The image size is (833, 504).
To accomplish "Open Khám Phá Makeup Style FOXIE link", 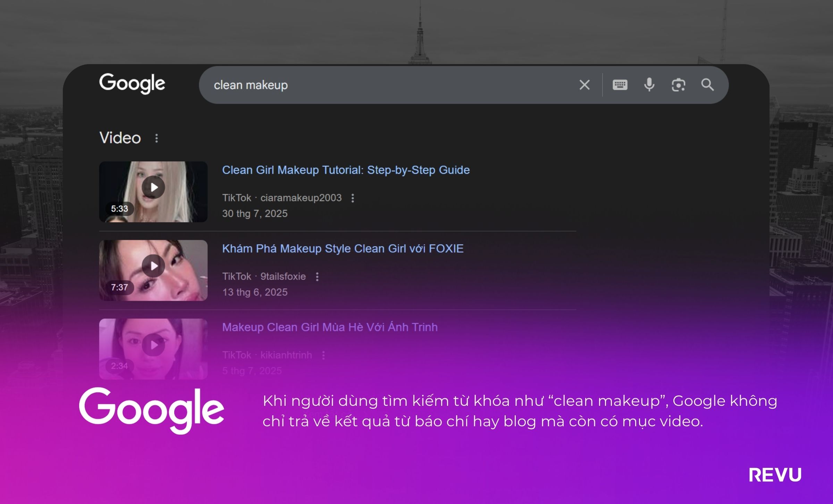I will 343,249.
